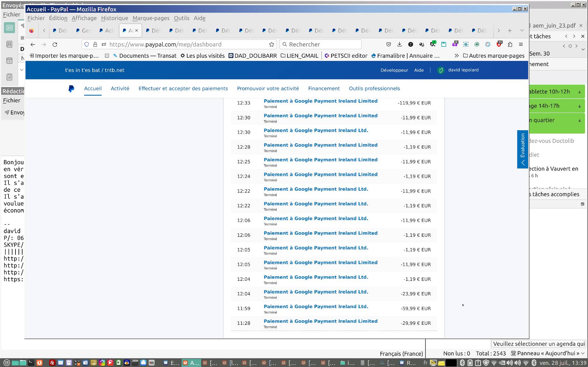Image resolution: width=588 pixels, height=367 pixels.
Task: Click the Aide link in PayPal header
Action: point(418,70)
